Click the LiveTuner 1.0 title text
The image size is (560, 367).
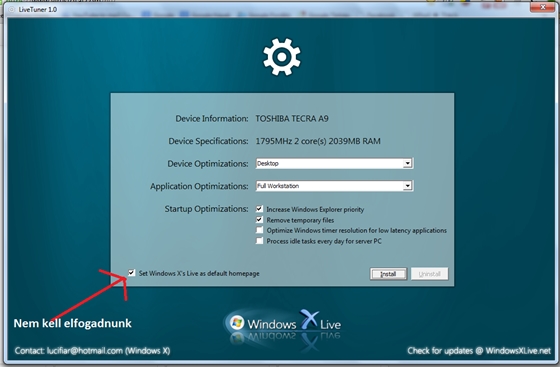[38, 10]
